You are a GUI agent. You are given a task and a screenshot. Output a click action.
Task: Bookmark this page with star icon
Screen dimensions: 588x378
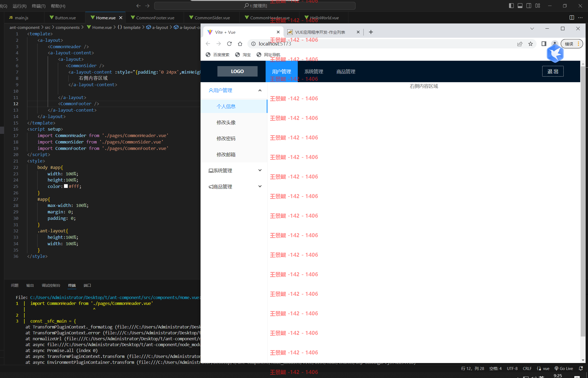(530, 44)
